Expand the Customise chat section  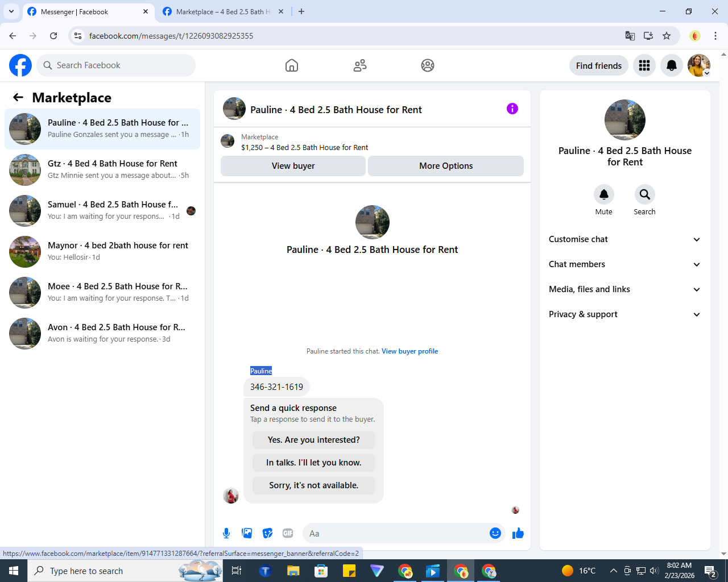click(x=625, y=239)
